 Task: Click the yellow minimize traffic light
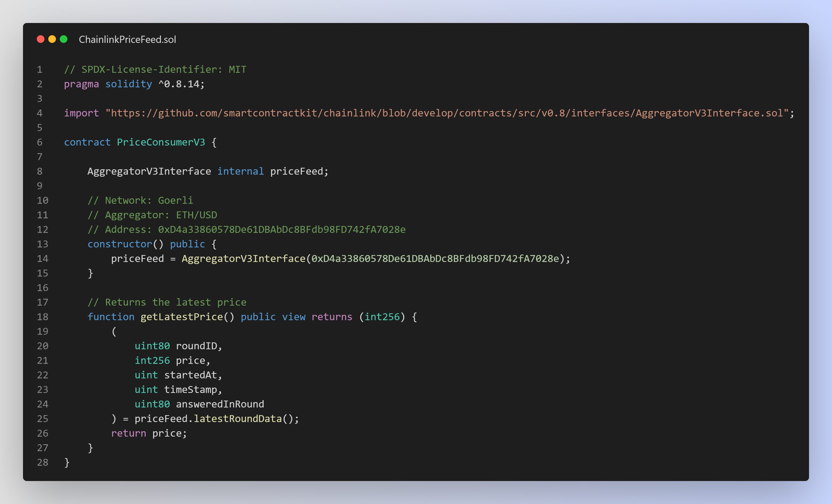click(52, 39)
